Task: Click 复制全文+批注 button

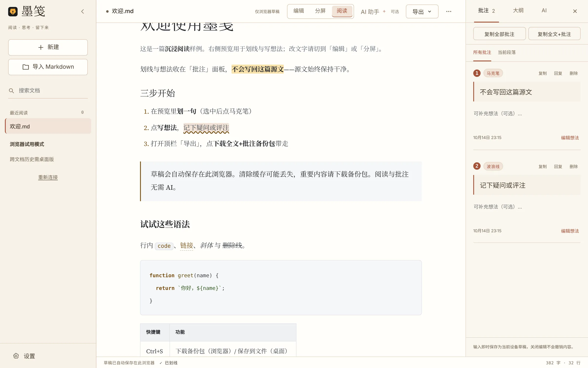Action: 554,34
